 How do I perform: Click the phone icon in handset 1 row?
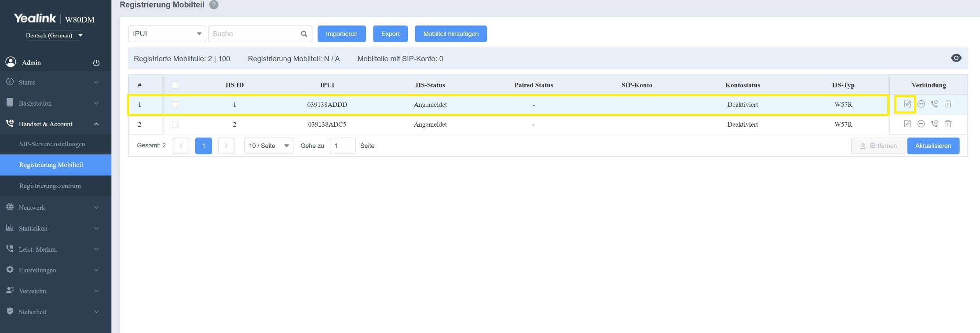pyautogui.click(x=934, y=104)
